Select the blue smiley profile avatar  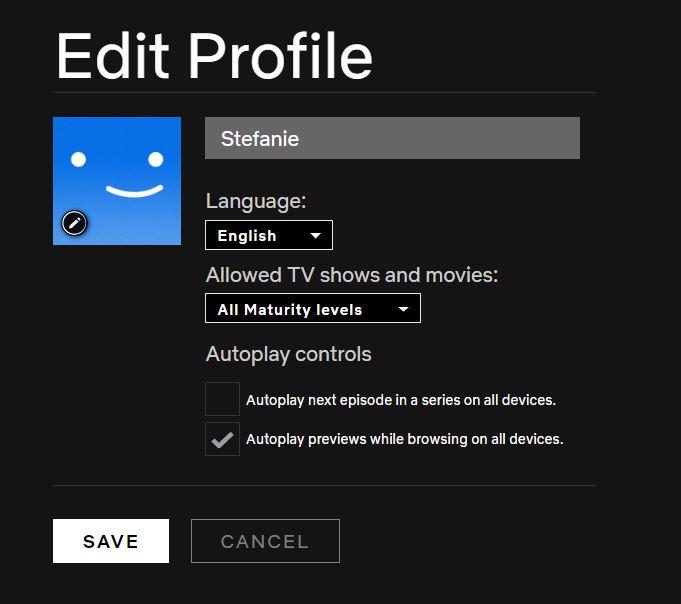117,181
